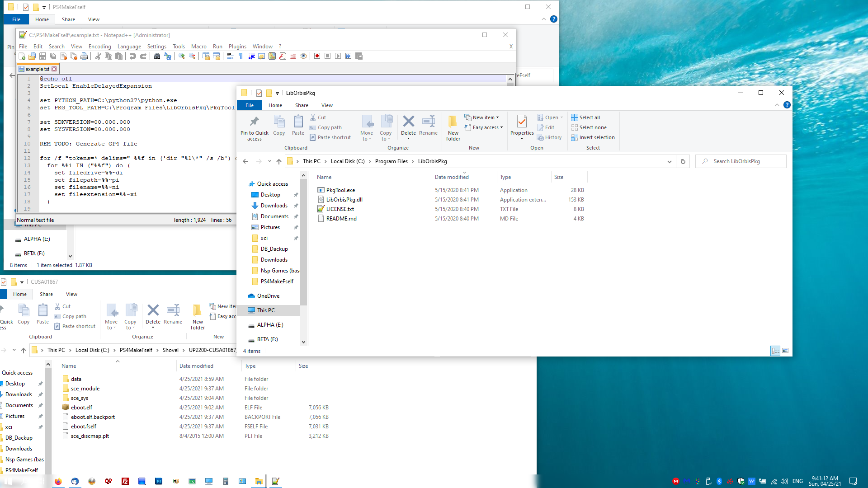Screen dimensions: 868x488
Task: Collapse the ribbon in LibOrbisPkg window
Action: point(777,105)
